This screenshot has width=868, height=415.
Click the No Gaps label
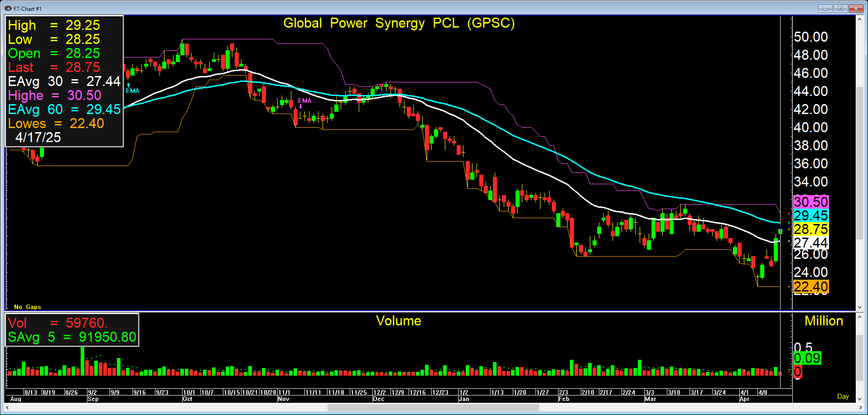[x=28, y=307]
